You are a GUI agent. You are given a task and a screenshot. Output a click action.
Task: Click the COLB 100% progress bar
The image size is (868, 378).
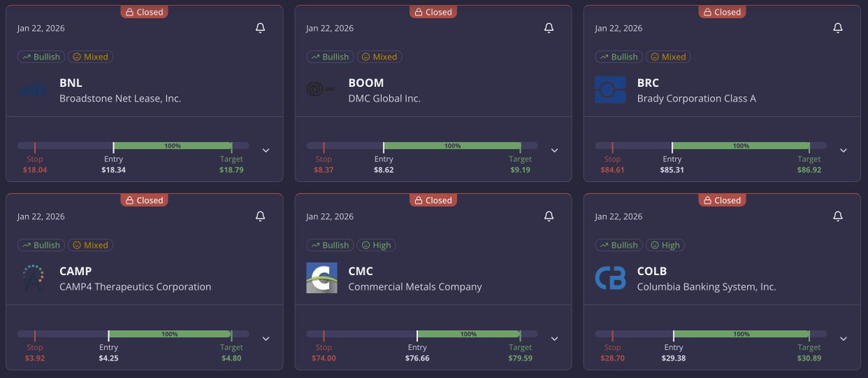[x=741, y=334]
